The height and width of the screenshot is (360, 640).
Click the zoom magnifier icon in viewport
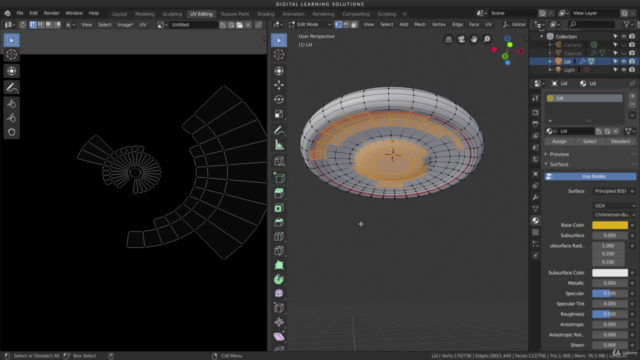tap(487, 39)
